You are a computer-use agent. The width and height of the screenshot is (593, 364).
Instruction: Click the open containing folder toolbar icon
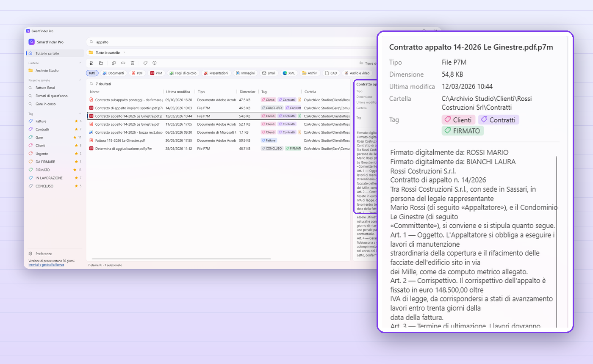point(101,63)
